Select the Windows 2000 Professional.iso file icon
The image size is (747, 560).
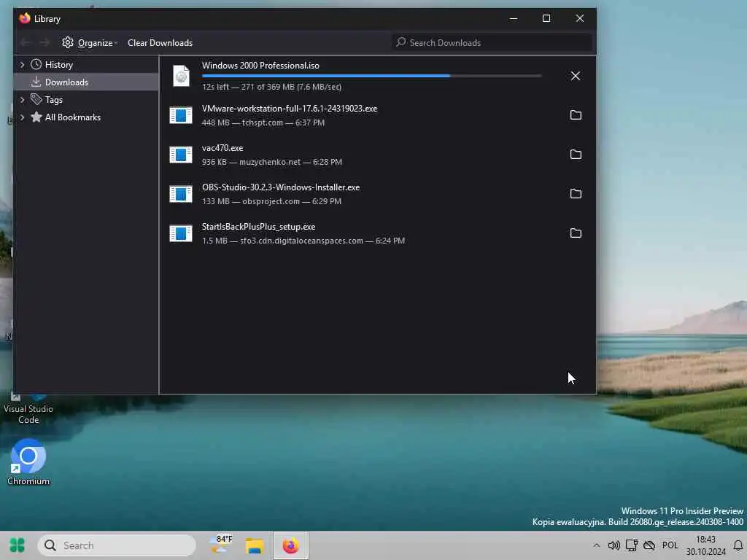181,76
